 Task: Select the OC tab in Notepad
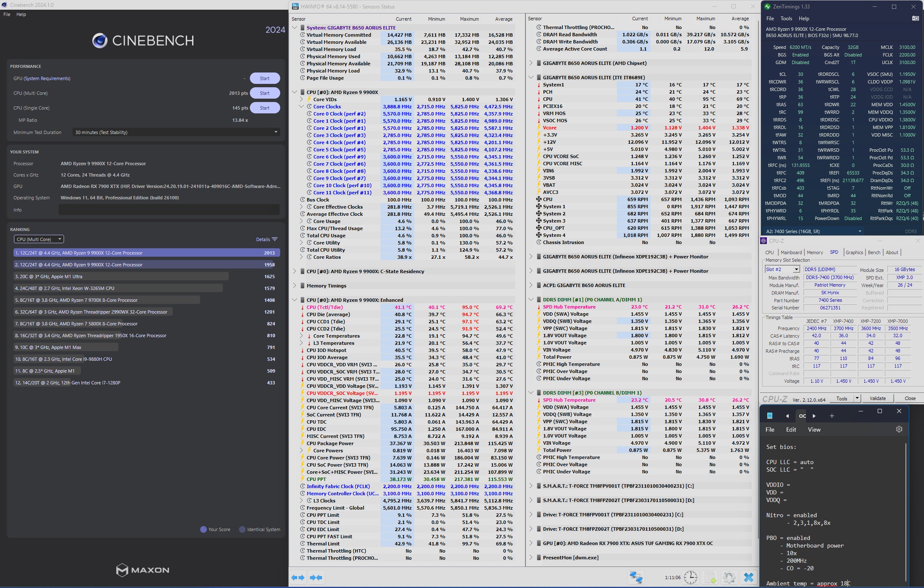tap(802, 416)
